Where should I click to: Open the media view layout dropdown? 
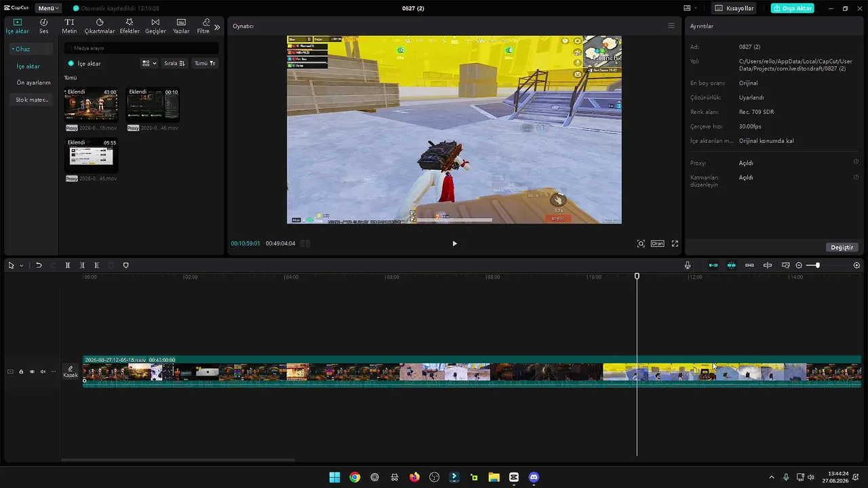(x=149, y=63)
